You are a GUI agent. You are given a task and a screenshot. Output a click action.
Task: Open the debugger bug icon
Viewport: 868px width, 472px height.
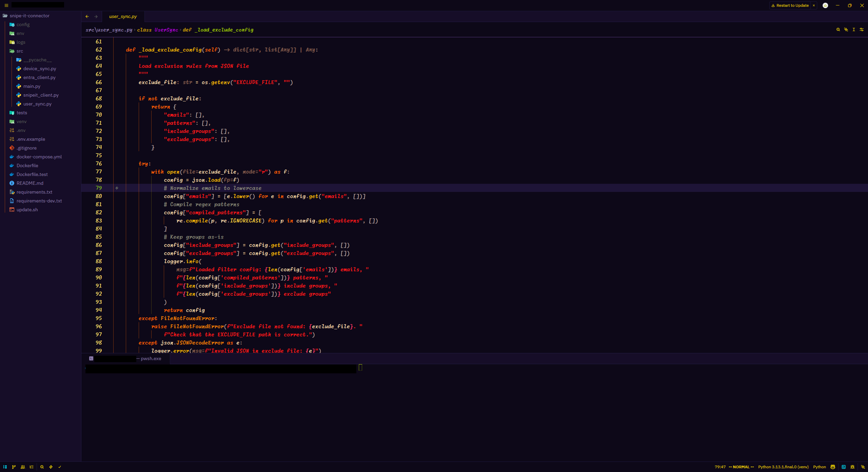[x=852, y=467]
